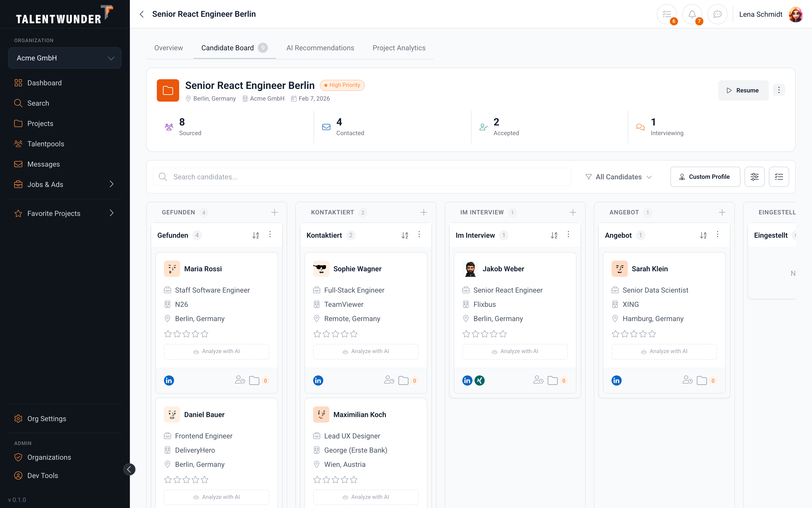Sort the Angebot list alphabetically
This screenshot has height=508, width=812.
(703, 235)
